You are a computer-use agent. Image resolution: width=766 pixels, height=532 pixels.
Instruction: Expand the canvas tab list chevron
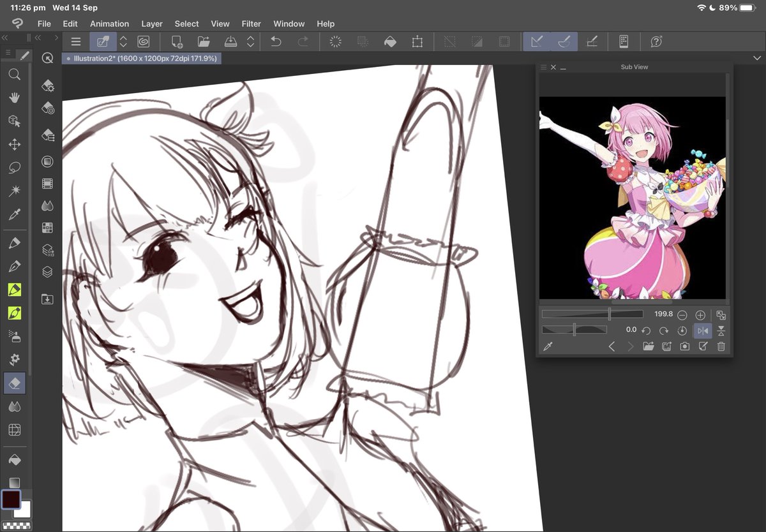click(756, 58)
